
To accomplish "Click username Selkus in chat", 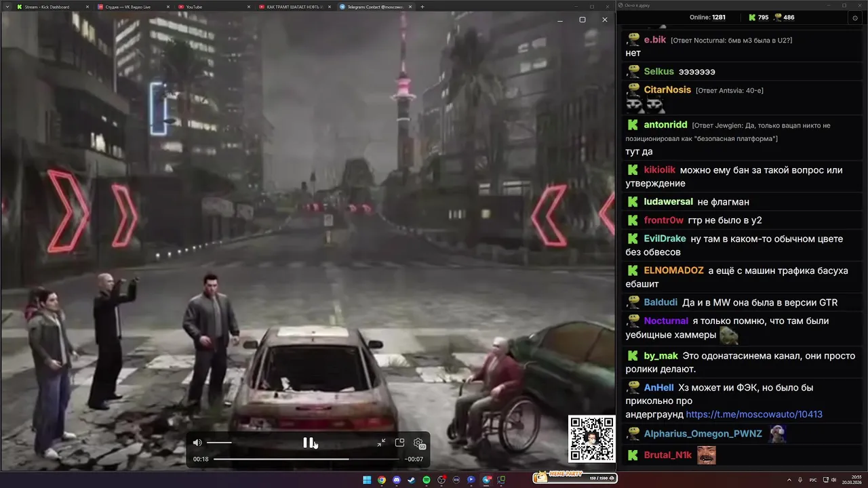I will [658, 71].
